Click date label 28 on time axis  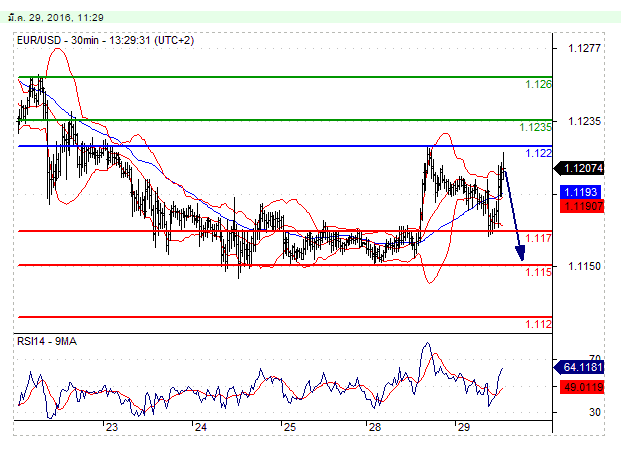point(375,427)
